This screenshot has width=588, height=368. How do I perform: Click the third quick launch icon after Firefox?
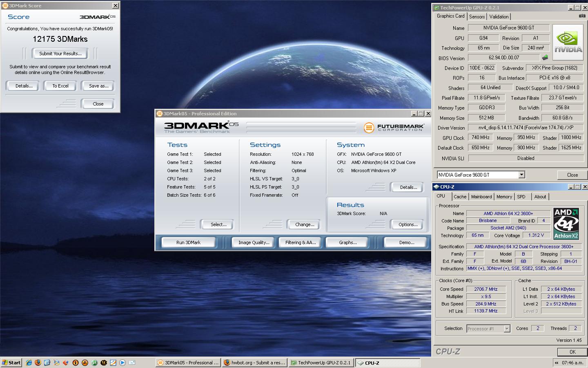point(66,363)
